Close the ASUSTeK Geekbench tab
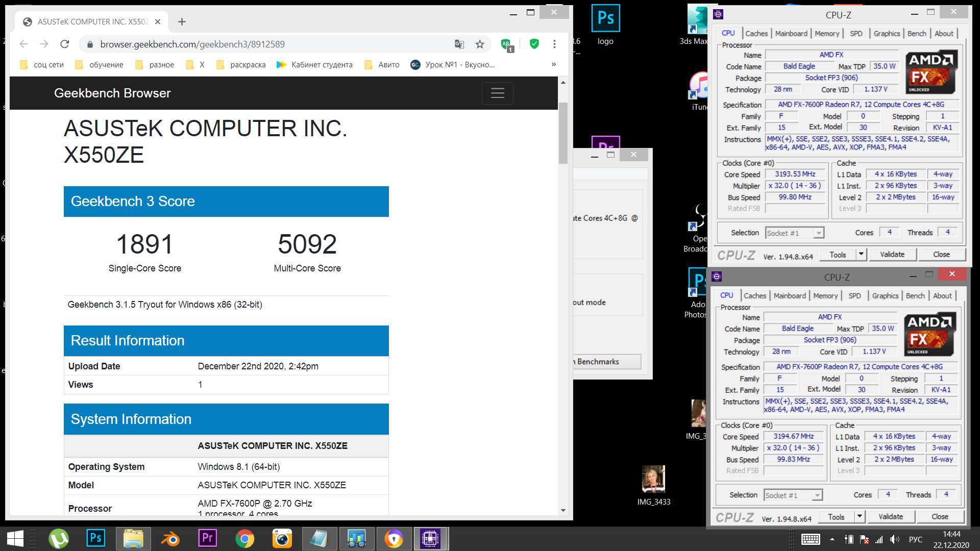980x551 pixels. (158, 21)
